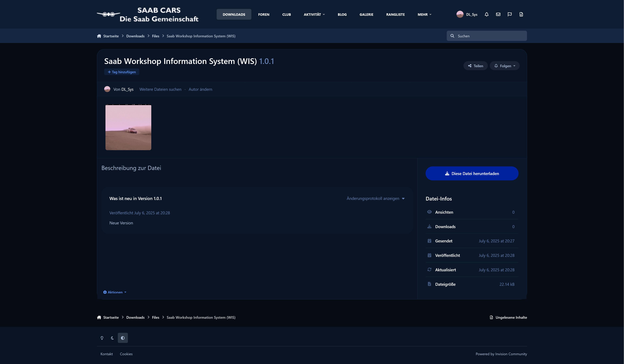Viewport: 624px width, 364px height.
Task: Open the messages envelope icon
Action: click(x=498, y=14)
